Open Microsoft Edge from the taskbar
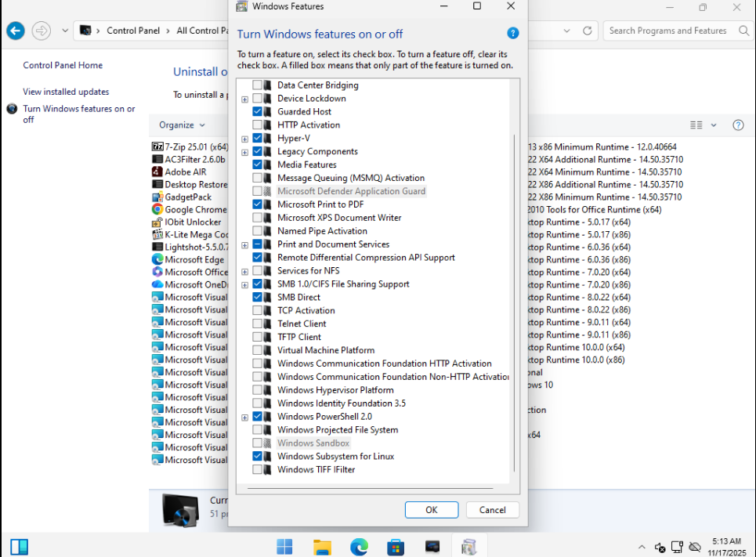The image size is (756, 557). pos(359,546)
